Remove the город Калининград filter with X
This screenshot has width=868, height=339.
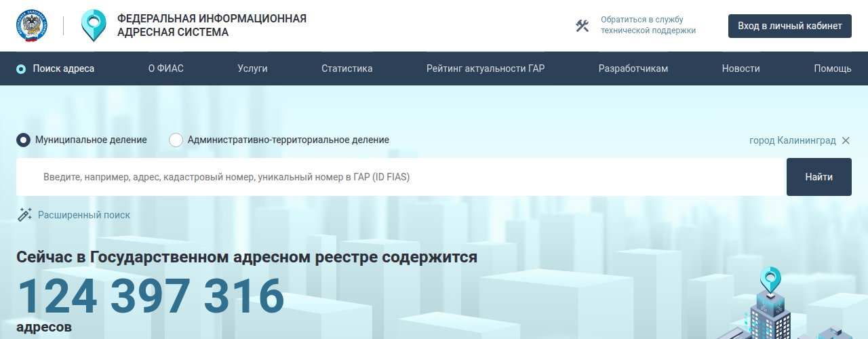click(846, 140)
